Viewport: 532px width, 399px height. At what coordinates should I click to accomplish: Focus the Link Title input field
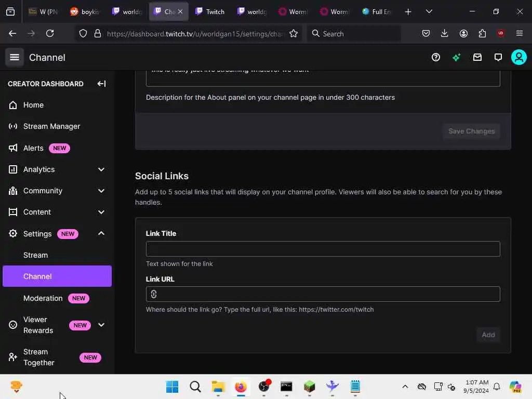[323, 249]
